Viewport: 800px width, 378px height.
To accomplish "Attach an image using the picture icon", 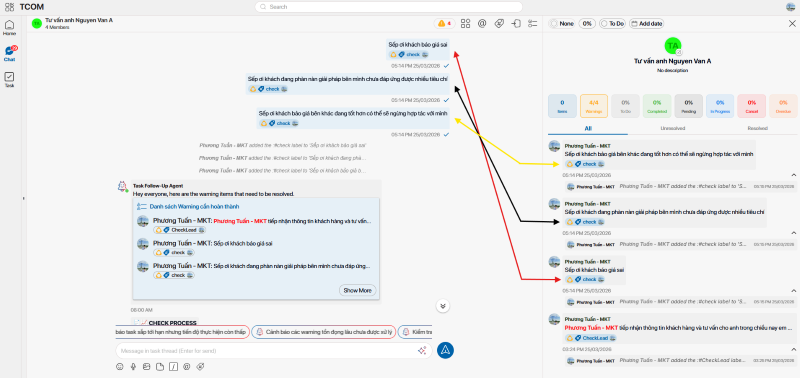I will click(146, 366).
